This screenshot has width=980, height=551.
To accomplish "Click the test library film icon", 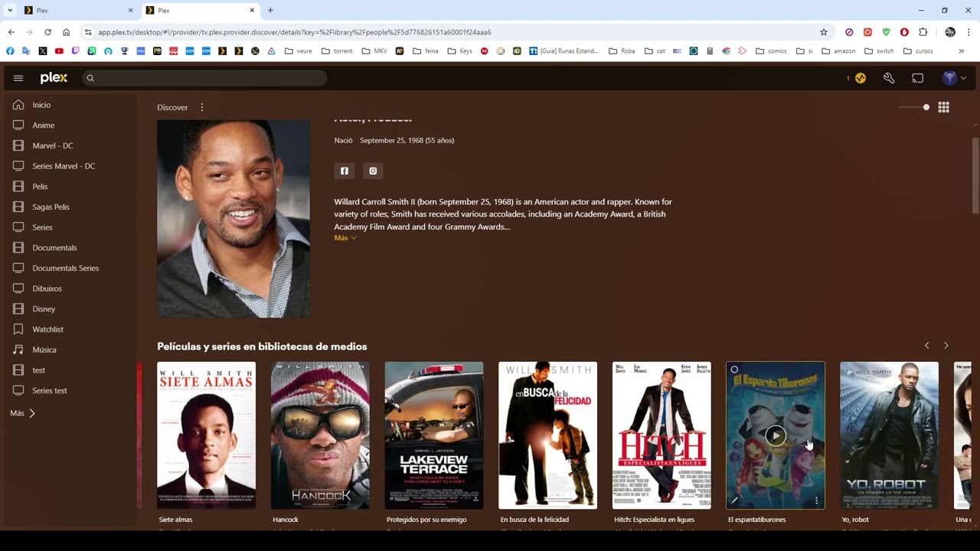I will pyautogui.click(x=18, y=370).
